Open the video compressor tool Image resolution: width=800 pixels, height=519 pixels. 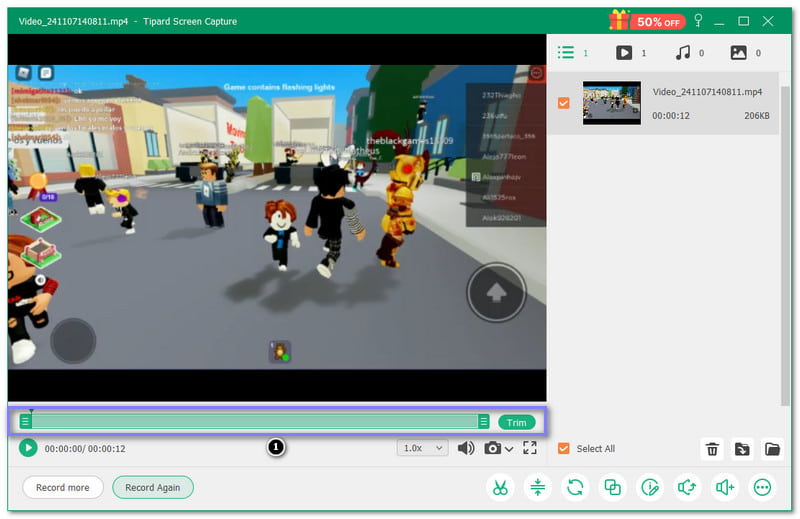[x=538, y=487]
